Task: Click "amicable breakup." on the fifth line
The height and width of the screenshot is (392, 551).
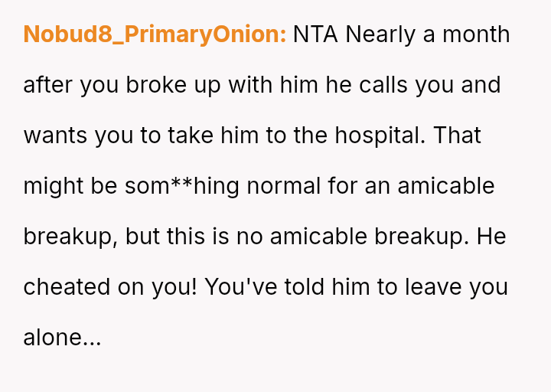Action: pyautogui.click(x=367, y=237)
